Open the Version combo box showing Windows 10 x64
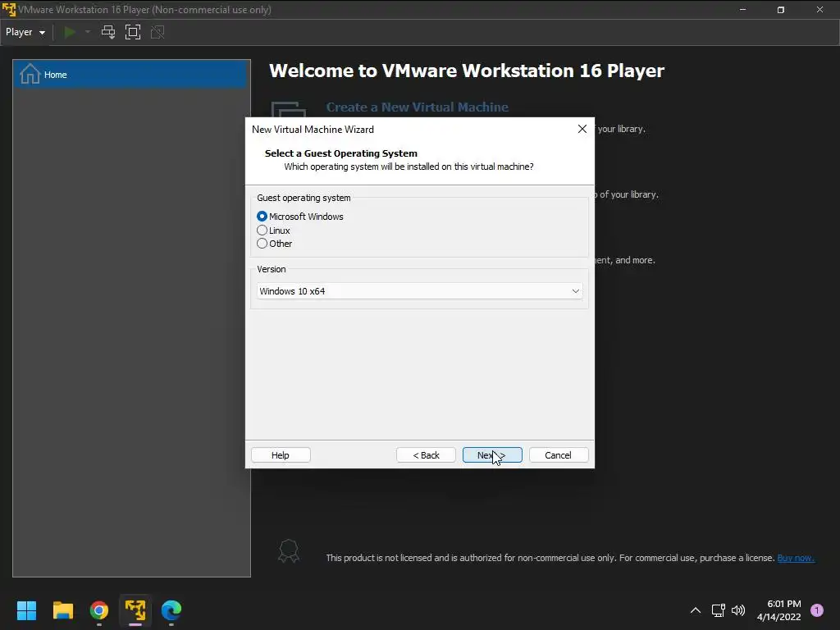Screen dimensions: 840x630 tap(419, 291)
